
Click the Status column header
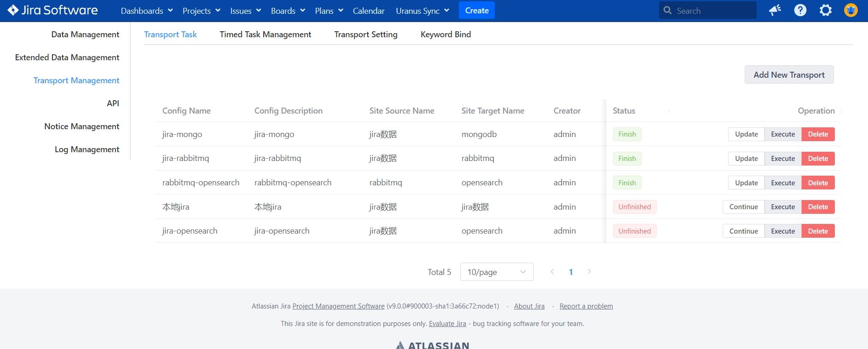[x=624, y=111]
